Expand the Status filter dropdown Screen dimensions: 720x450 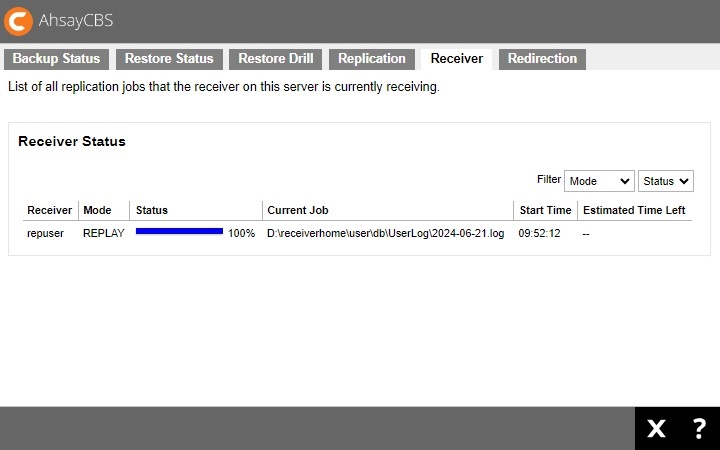tap(665, 181)
